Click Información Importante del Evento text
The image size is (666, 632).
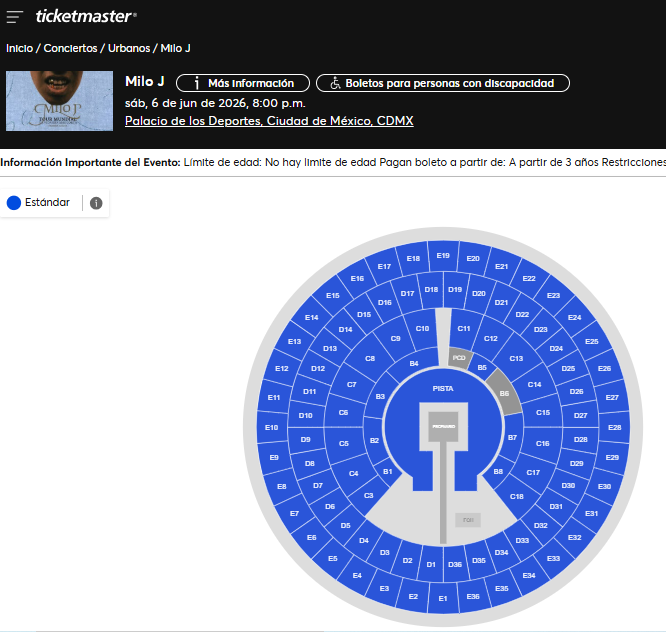click(90, 162)
